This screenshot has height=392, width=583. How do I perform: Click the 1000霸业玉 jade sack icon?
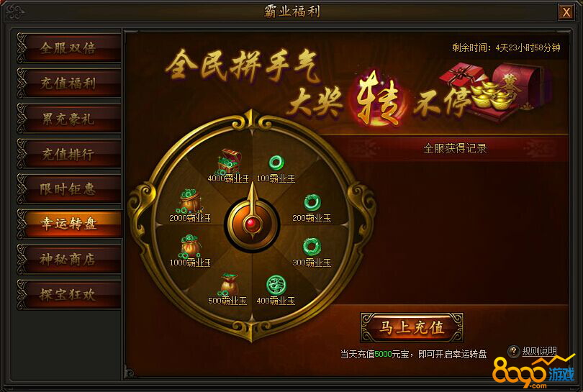point(190,246)
